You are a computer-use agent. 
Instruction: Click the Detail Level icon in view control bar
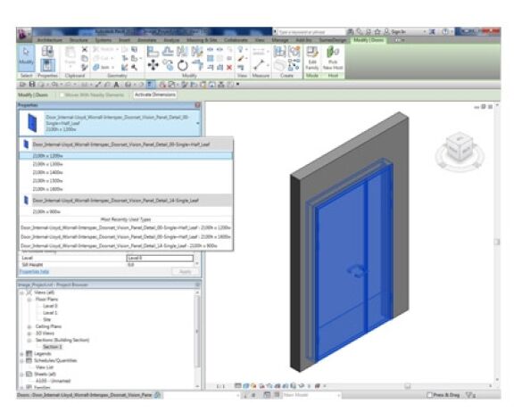tap(237, 386)
